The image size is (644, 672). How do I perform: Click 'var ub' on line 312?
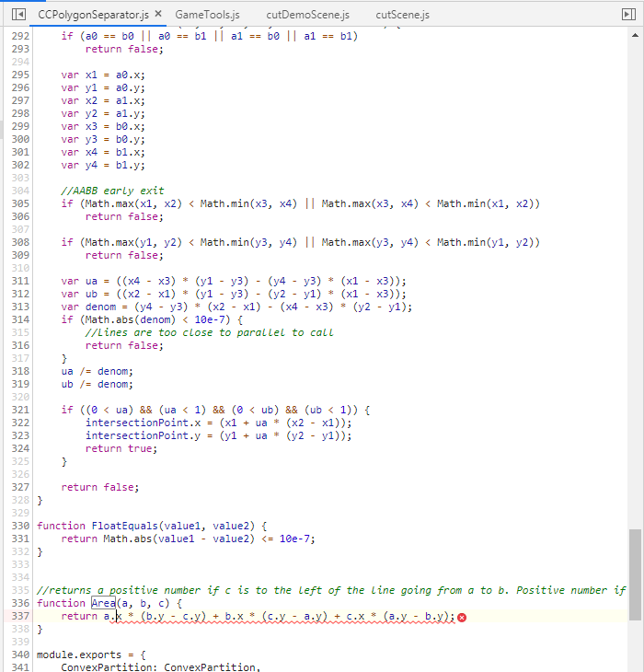pyautogui.click(x=79, y=294)
